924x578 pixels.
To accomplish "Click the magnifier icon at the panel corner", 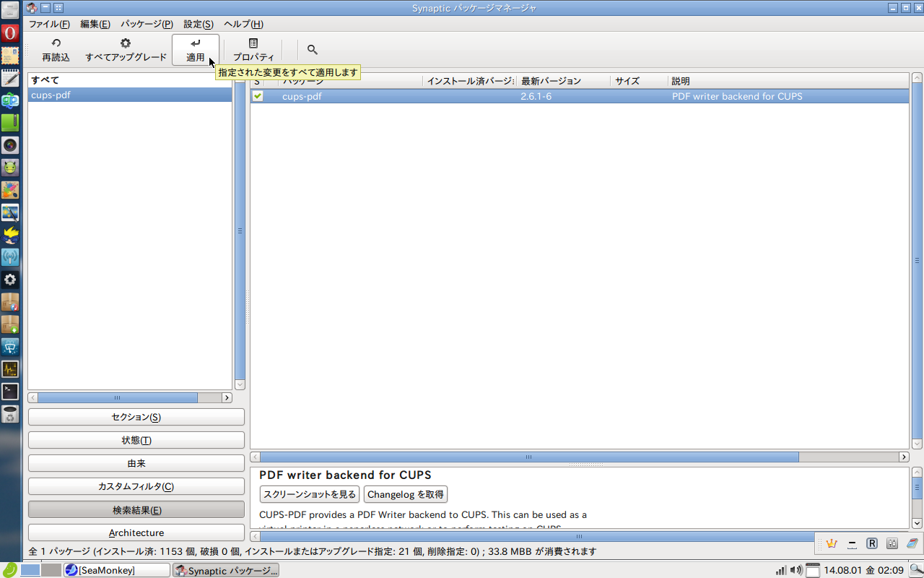I will pyautogui.click(x=916, y=570).
